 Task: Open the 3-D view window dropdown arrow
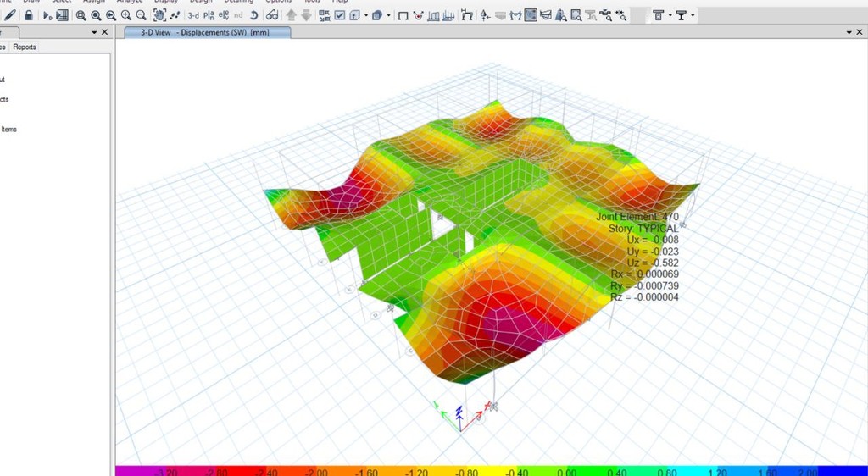(849, 33)
